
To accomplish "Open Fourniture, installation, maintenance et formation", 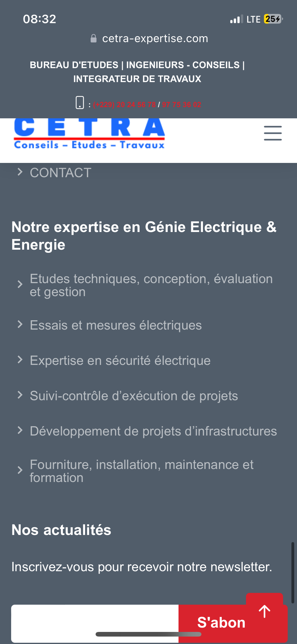I will pos(141,471).
